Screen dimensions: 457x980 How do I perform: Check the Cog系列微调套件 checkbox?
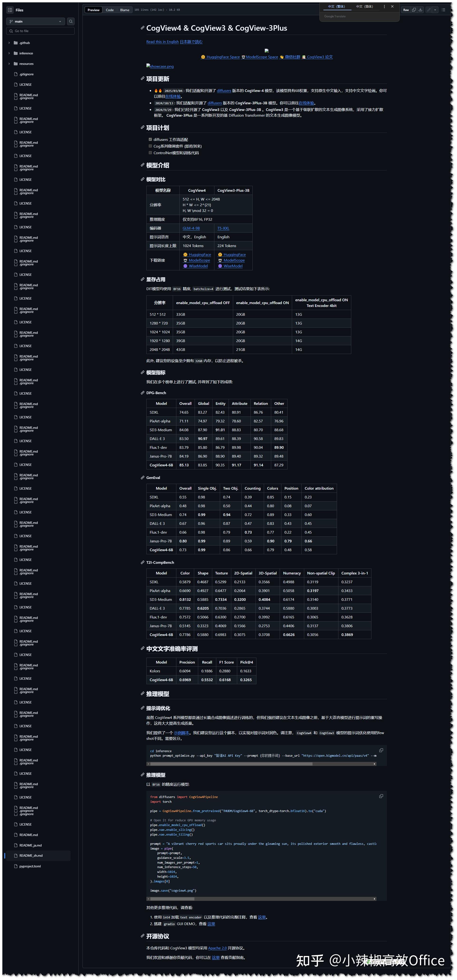[150, 146]
